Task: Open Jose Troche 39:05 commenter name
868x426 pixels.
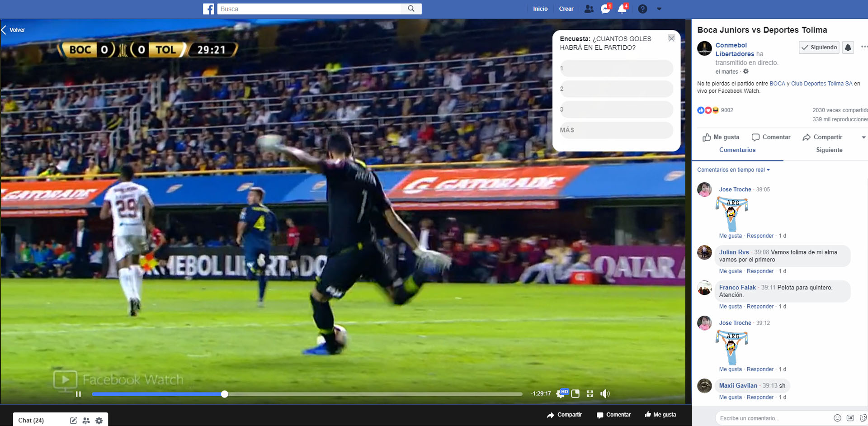Action: coord(735,189)
